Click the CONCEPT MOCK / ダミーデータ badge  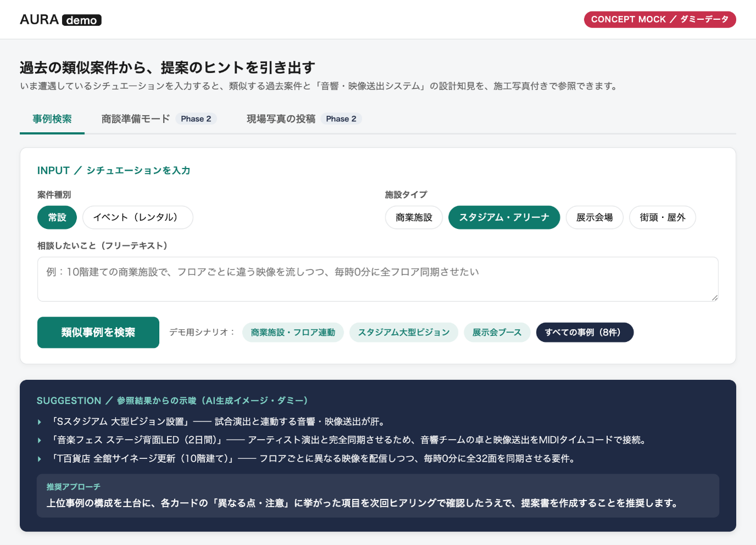pyautogui.click(x=659, y=19)
